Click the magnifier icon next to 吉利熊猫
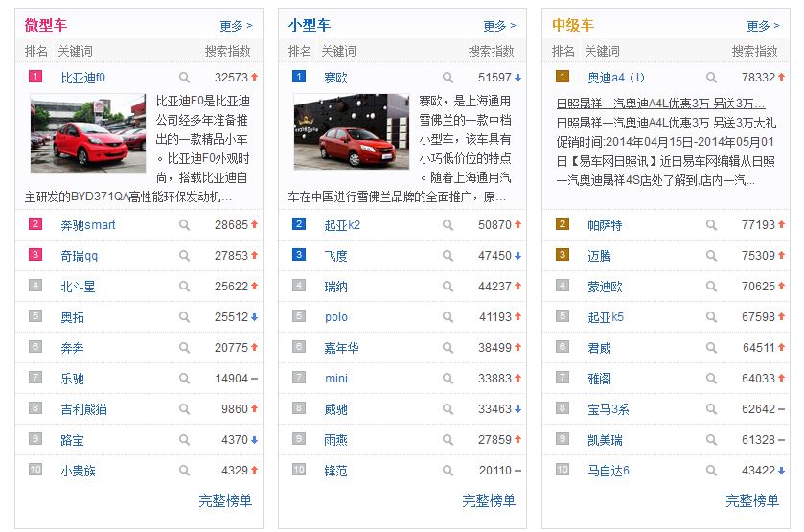The height and width of the screenshot is (532, 804). click(184, 409)
